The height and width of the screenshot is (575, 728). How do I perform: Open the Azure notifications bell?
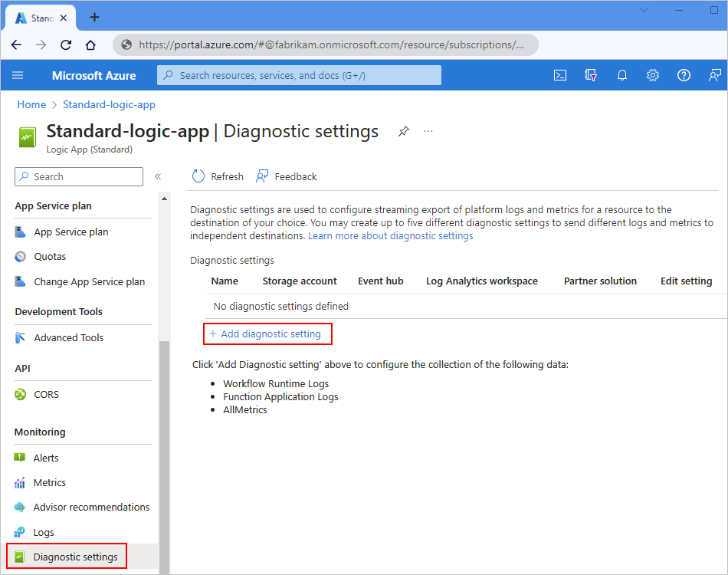(621, 75)
